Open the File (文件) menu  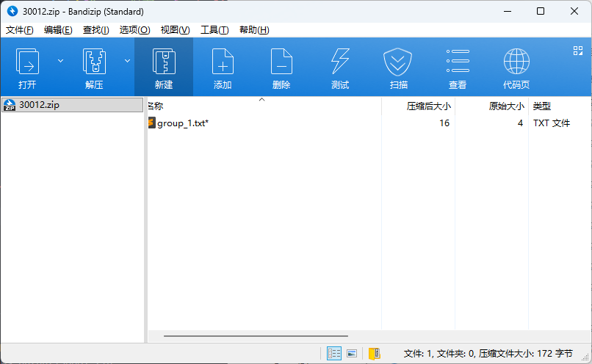click(x=20, y=30)
